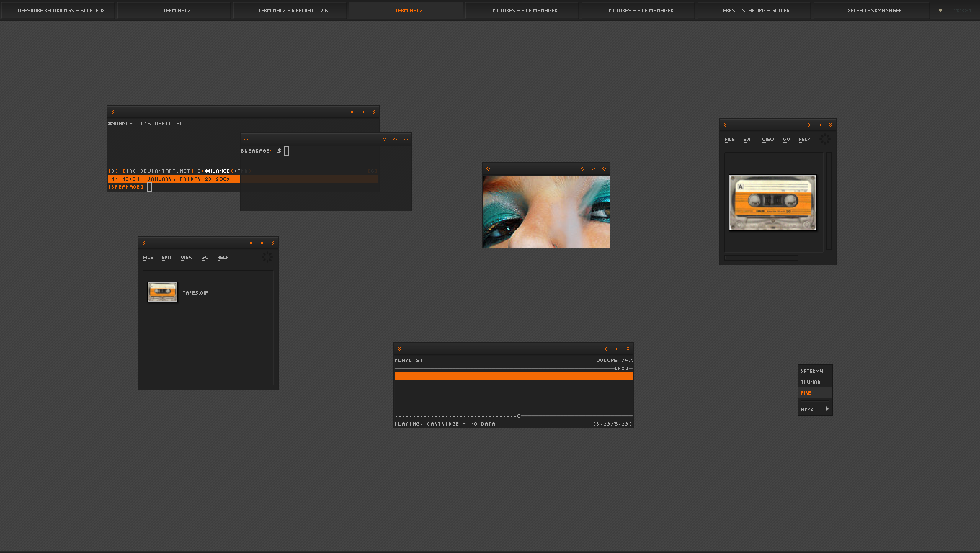Open window menu icon of Breakage shell terminal
This screenshot has height=553, width=980.
[x=246, y=139]
